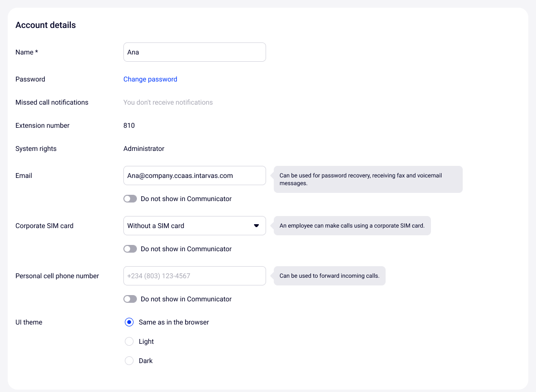The height and width of the screenshot is (392, 536).
Task: Click the forward incoming calls hint bubble
Action: pyautogui.click(x=329, y=276)
